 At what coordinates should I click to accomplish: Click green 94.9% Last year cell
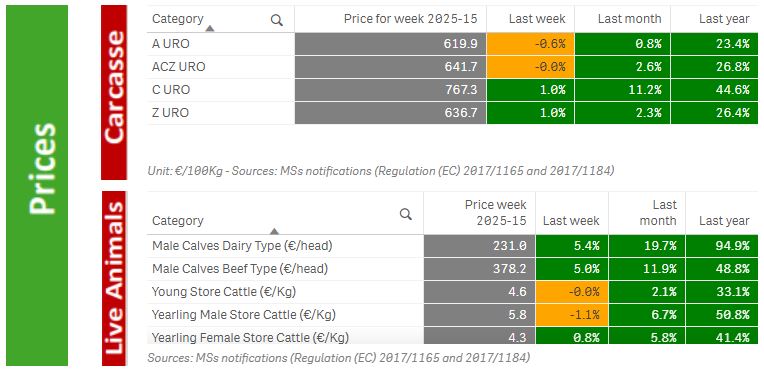[x=722, y=246]
